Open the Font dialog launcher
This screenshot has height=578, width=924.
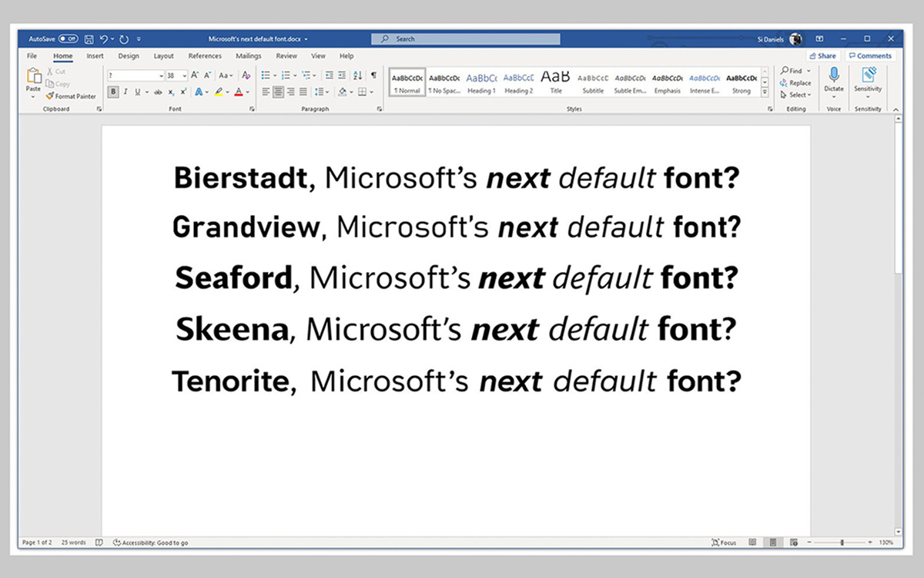[x=252, y=109]
